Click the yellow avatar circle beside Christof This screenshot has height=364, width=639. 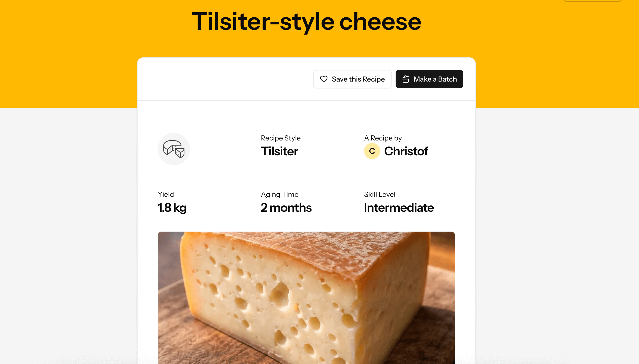(372, 151)
